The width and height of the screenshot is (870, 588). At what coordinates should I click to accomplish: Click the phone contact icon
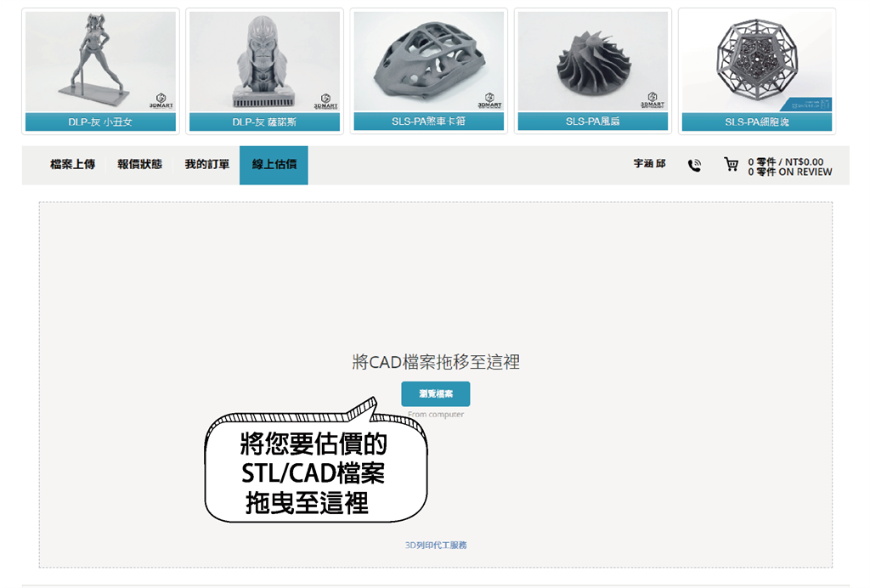tap(693, 165)
